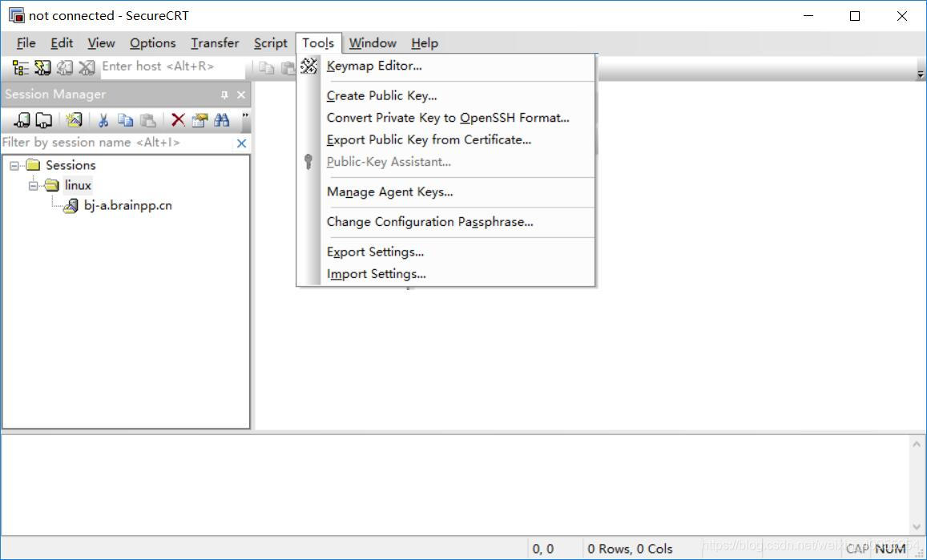
Task: Click the red Delete X icon
Action: [x=178, y=120]
